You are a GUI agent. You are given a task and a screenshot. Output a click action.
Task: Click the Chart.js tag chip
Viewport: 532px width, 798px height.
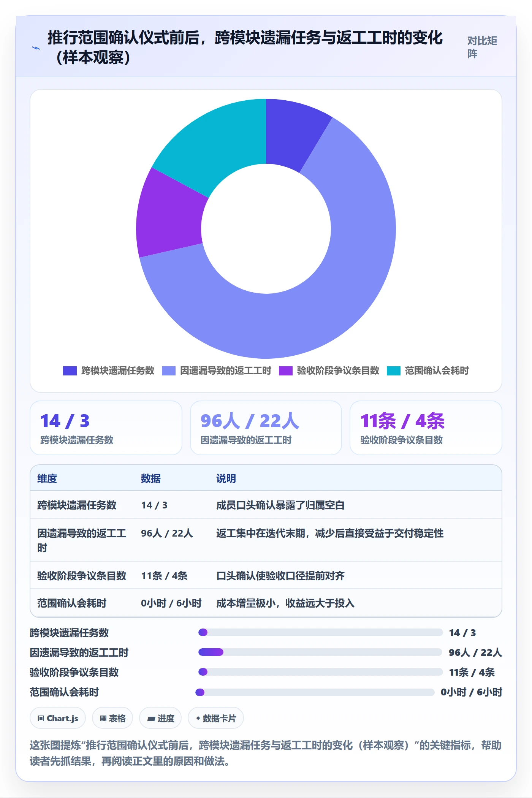[x=58, y=718]
